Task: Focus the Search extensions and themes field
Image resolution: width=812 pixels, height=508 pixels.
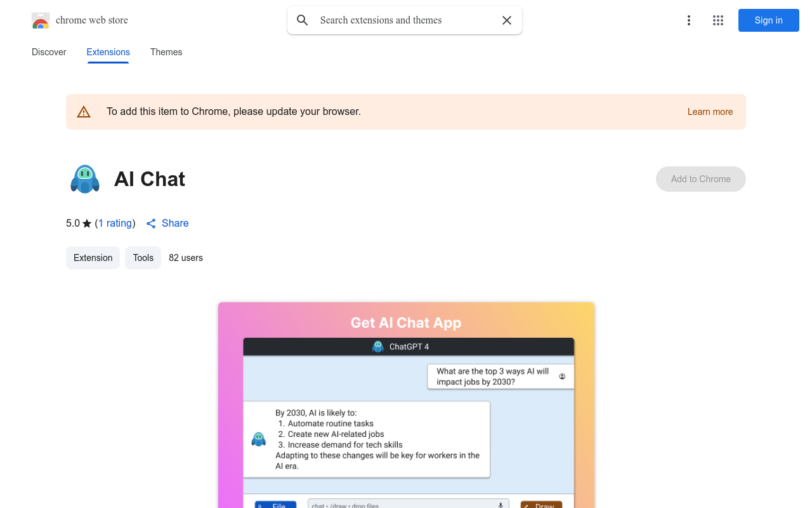Action: coord(406,20)
